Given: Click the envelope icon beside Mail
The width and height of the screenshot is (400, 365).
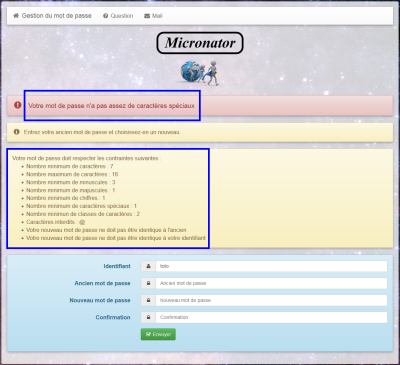Looking at the screenshot, I should pos(147,16).
